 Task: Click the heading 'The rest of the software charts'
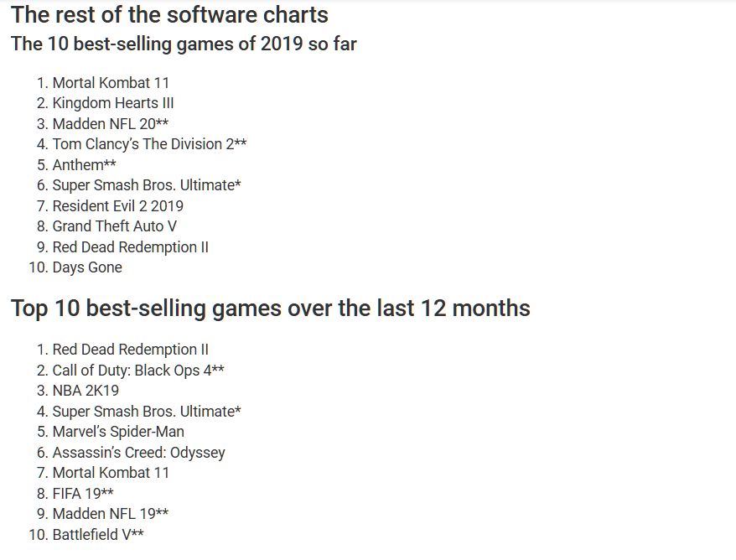[x=169, y=14]
